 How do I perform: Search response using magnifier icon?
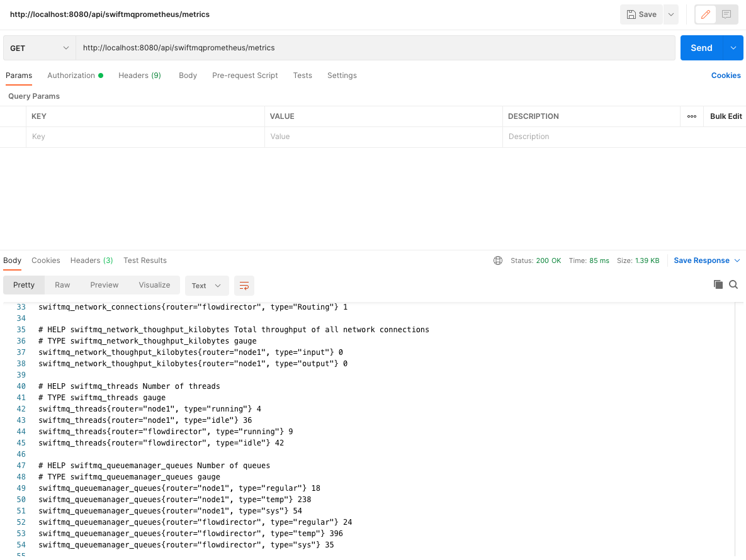point(733,284)
